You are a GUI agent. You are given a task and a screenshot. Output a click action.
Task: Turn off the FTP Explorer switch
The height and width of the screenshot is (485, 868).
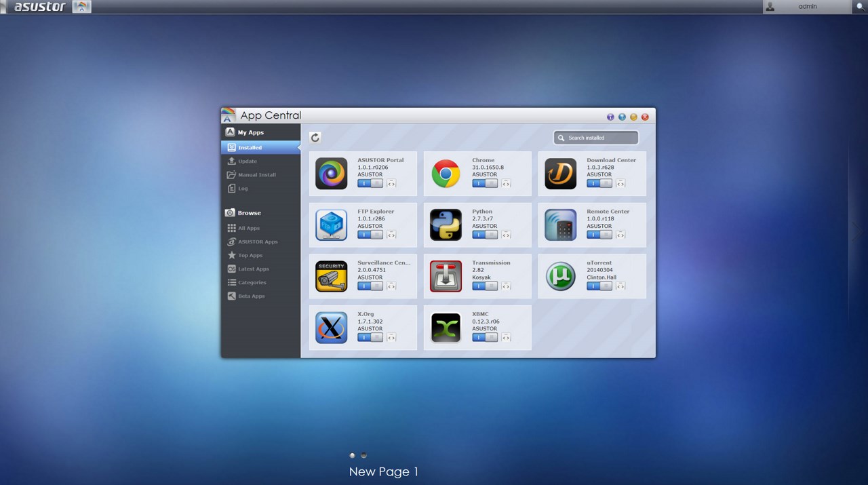click(x=370, y=235)
